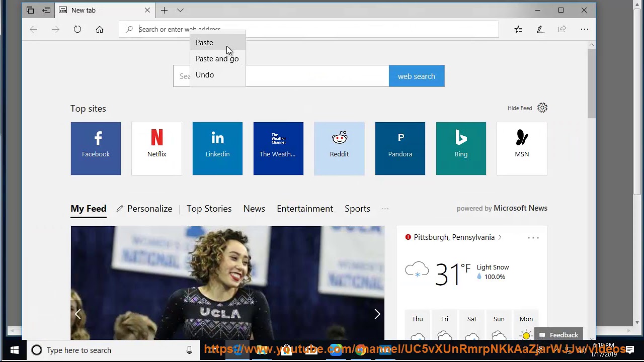
Task: Show next story with right arrow
Action: pos(377,314)
